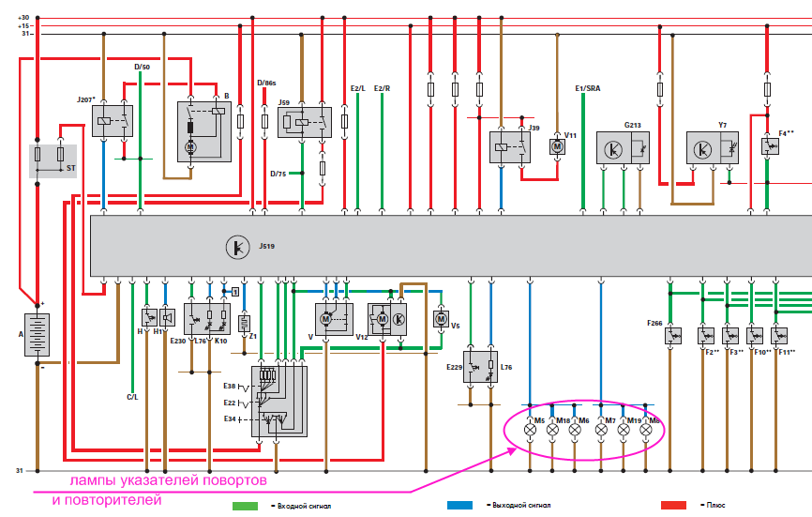The width and height of the screenshot is (812, 517).
Task: Select the G213 sensor module symbol
Action: (x=623, y=148)
